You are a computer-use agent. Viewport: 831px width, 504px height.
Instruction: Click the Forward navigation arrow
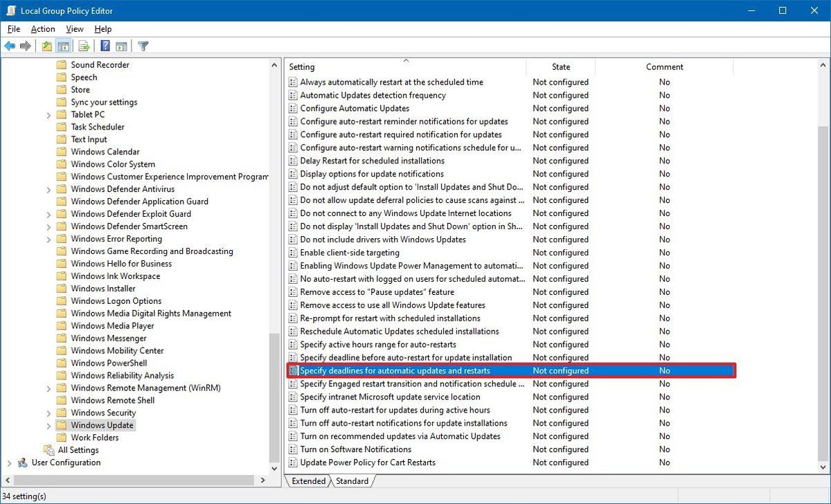[x=26, y=46]
